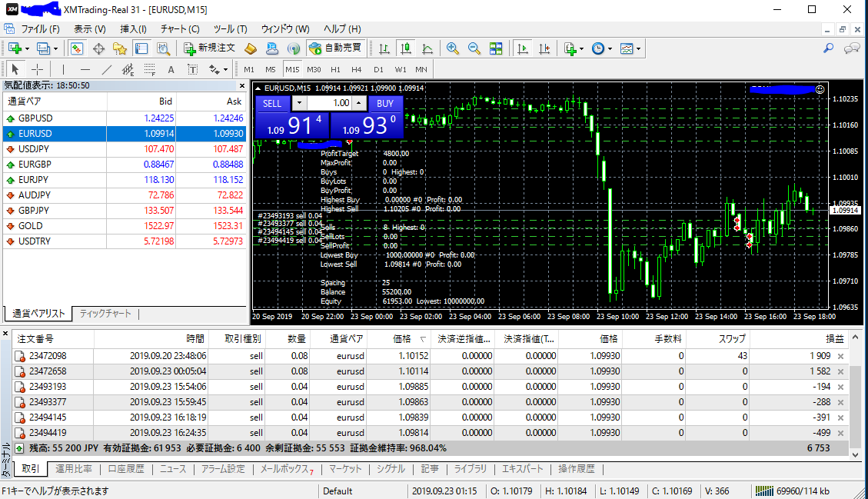Select equidistant channel tool

tap(128, 69)
